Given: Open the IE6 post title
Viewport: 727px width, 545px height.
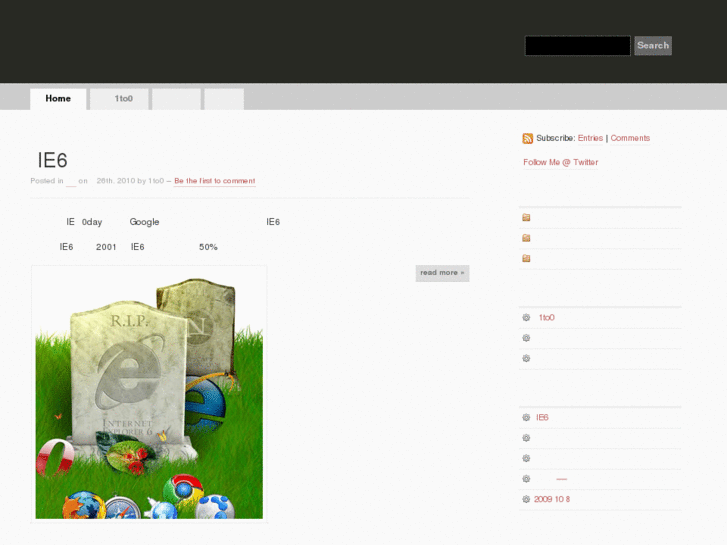Looking at the screenshot, I should [52, 160].
